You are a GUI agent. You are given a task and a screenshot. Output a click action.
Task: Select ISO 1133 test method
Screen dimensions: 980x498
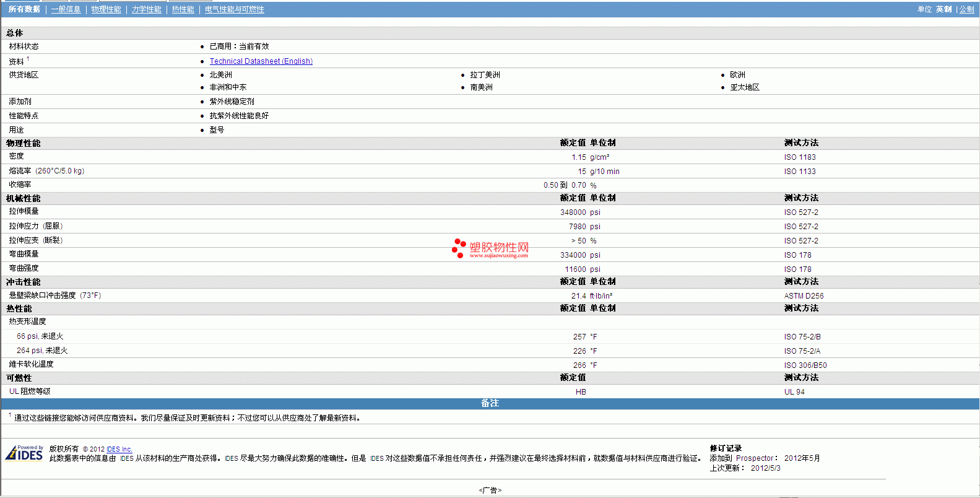800,172
